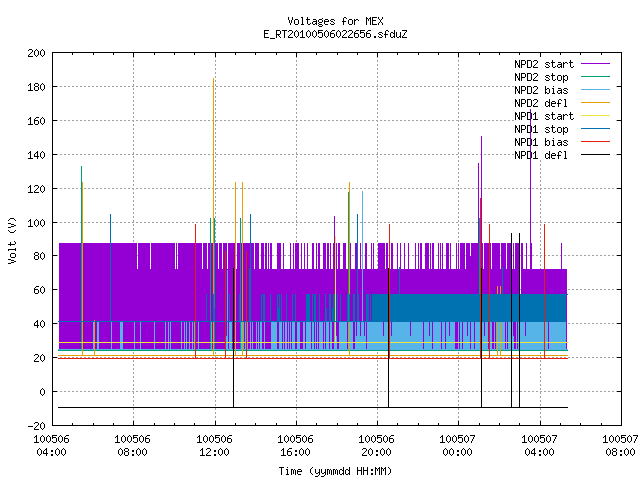Click the red NPD1 bias legend line
Image resolution: width=640 pixels, height=480 pixels.
coord(595,142)
